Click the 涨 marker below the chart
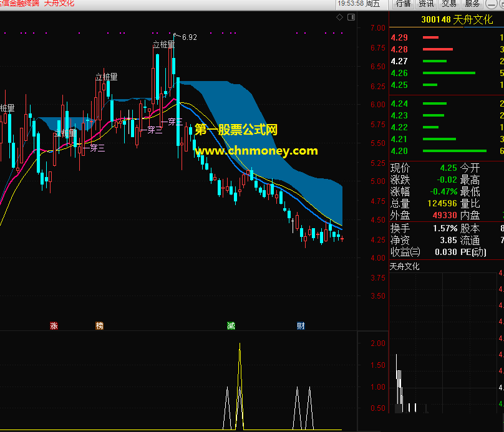The image size is (504, 432). pos(54,325)
